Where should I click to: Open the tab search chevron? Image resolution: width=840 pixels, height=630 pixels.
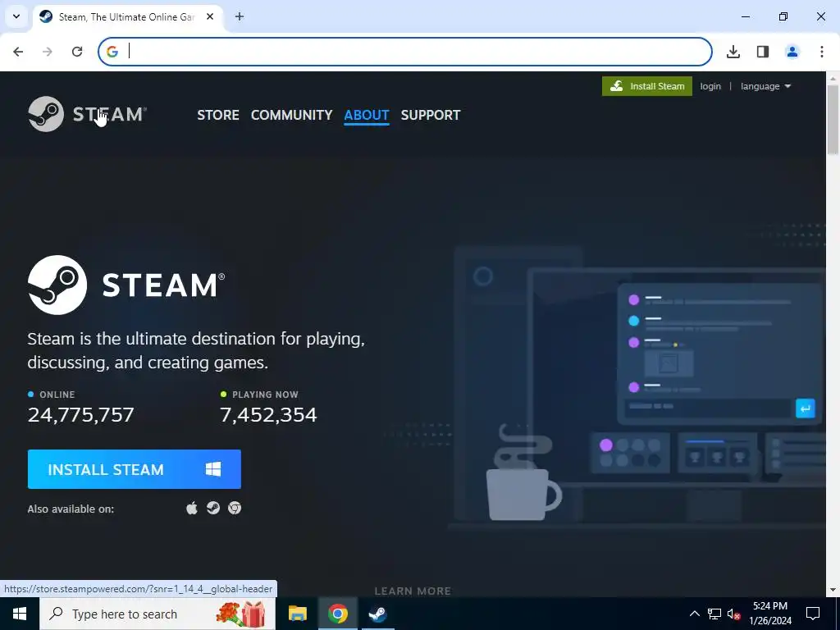pos(16,16)
